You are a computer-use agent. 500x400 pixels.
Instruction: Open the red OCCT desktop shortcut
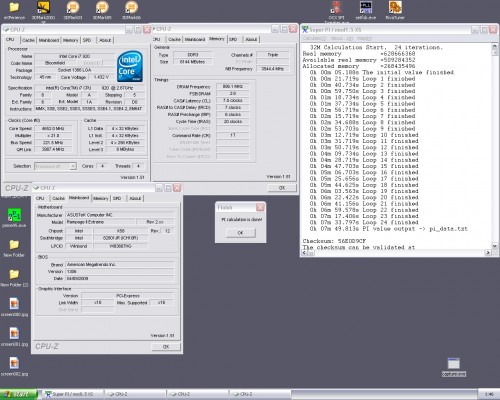336,10
